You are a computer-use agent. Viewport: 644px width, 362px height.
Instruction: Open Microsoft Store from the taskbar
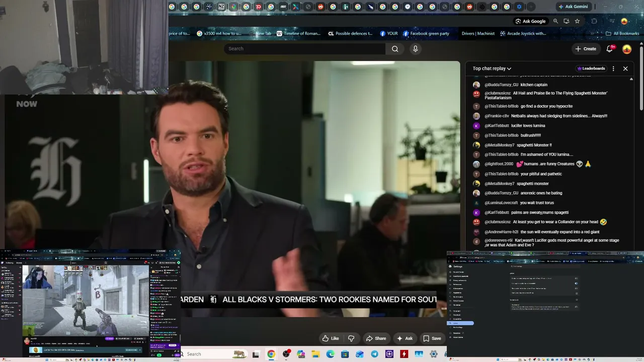[x=345, y=354]
